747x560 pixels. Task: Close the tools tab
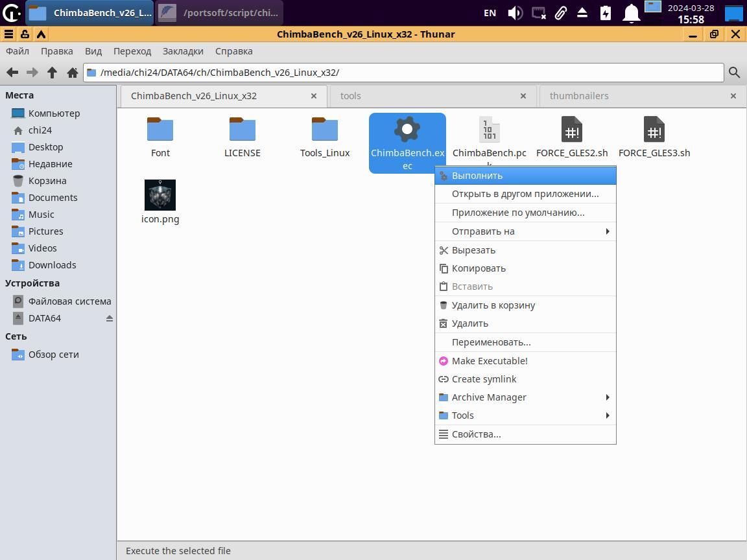click(x=523, y=96)
